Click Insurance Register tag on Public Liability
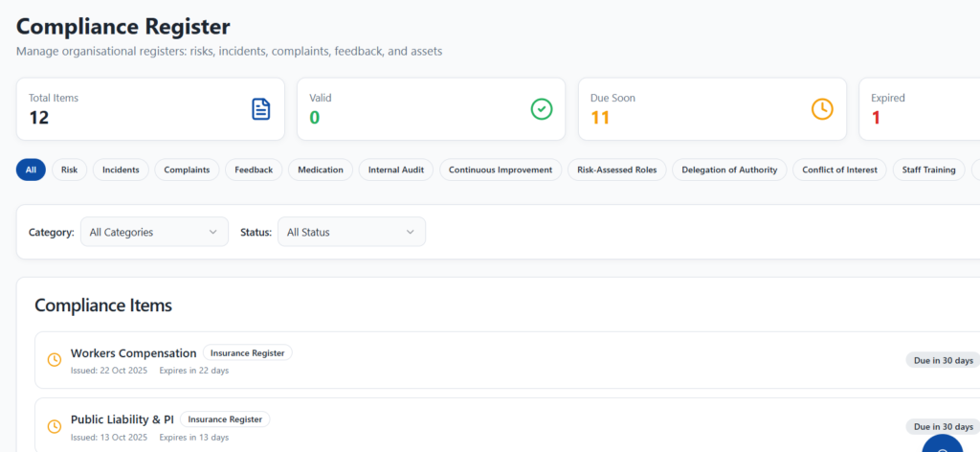The width and height of the screenshot is (980, 452). (225, 418)
